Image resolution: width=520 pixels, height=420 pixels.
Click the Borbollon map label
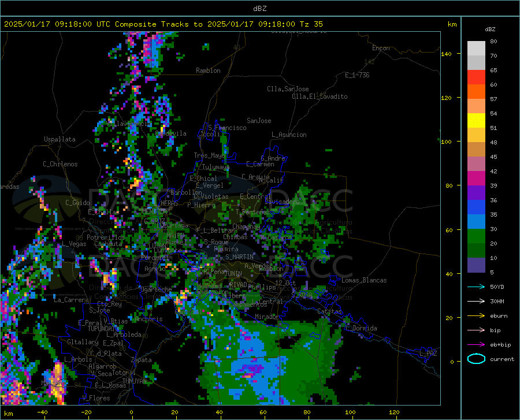(187, 192)
